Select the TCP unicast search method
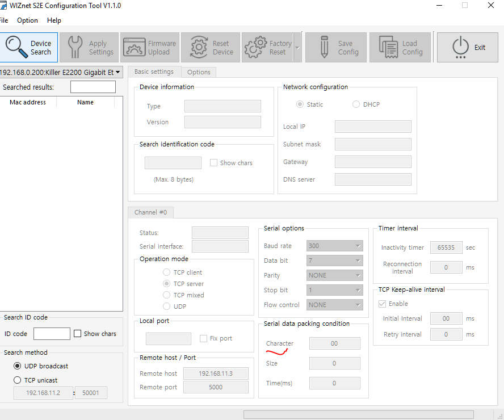 coord(18,380)
